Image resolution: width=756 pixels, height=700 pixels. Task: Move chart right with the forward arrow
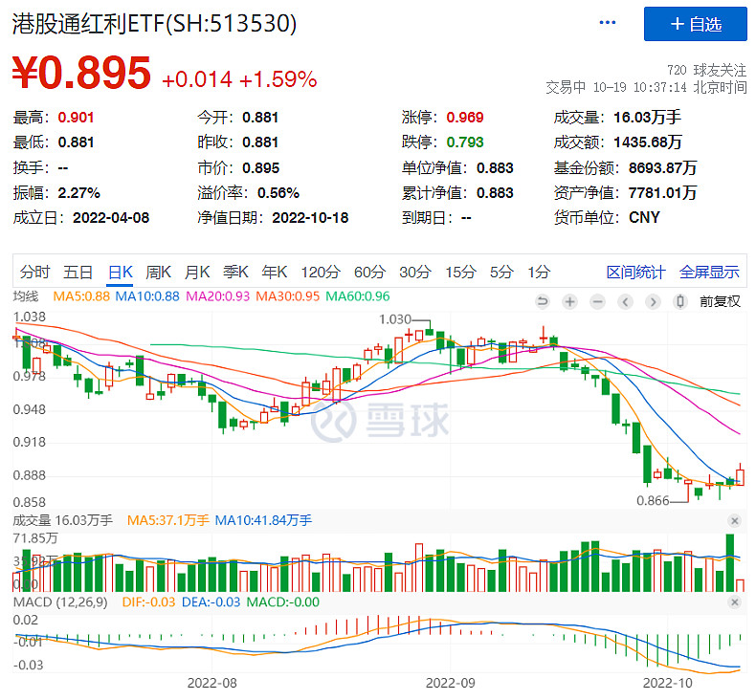[653, 302]
